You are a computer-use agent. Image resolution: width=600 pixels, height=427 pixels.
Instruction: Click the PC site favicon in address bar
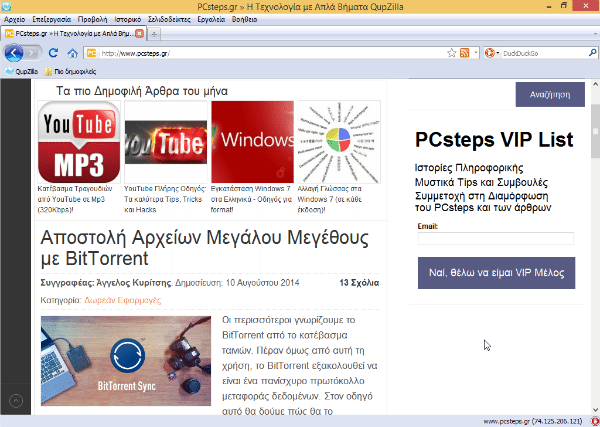[91, 53]
